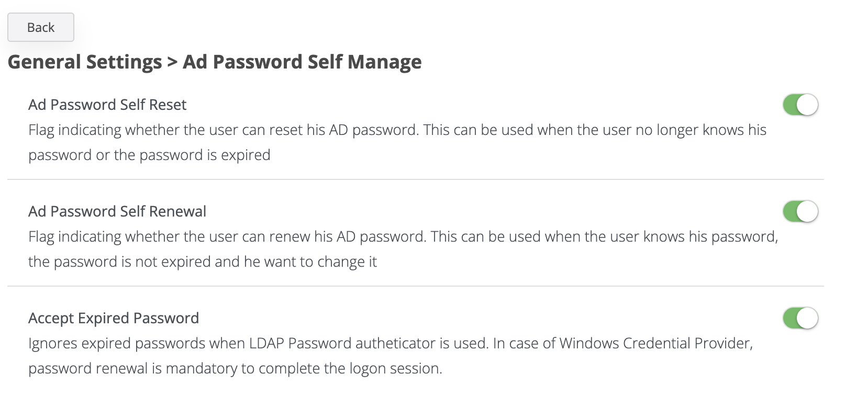Click the Self Renewal flag description text

pyautogui.click(x=403, y=236)
